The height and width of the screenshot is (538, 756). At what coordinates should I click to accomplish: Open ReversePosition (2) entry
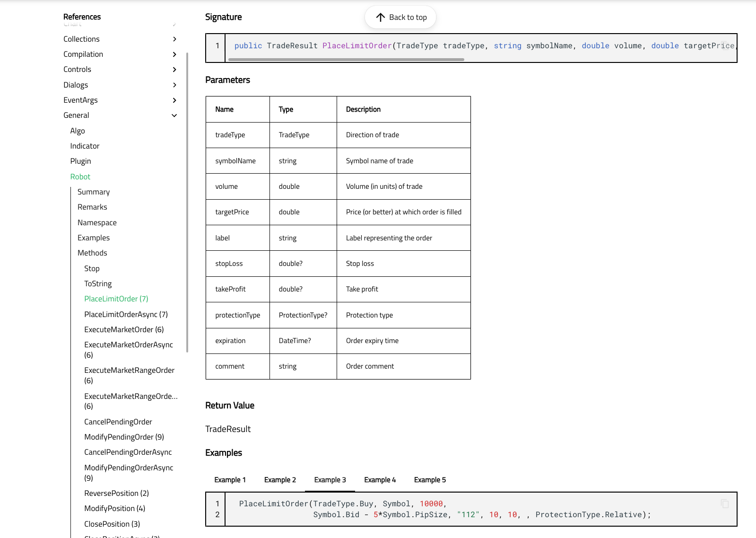[x=116, y=494]
